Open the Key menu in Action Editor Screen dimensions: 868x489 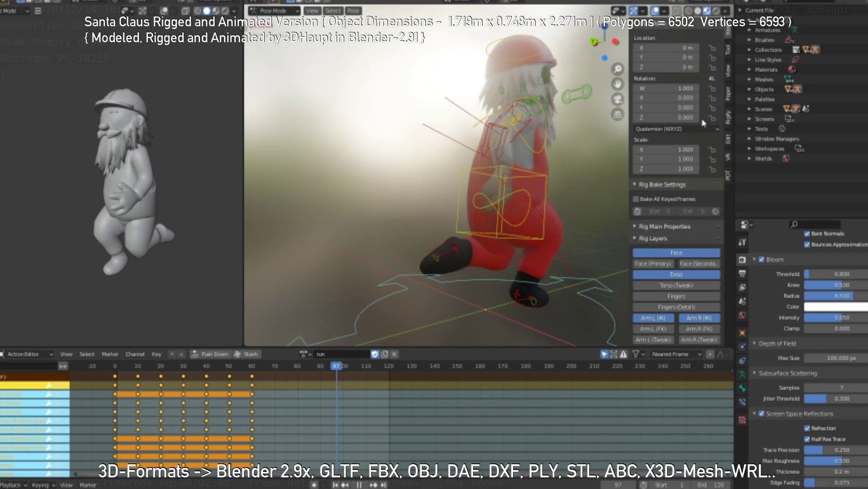156,354
